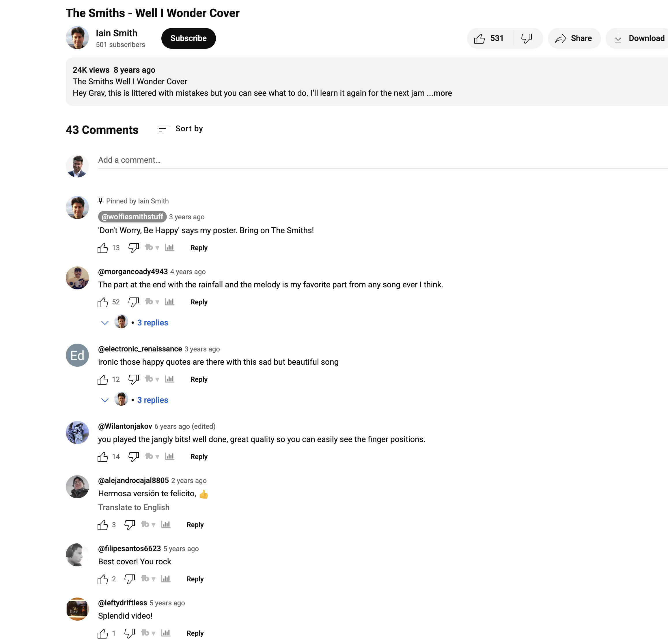Thumbs up the @morgancoady4943 comment
This screenshot has height=644, width=668.
102,302
